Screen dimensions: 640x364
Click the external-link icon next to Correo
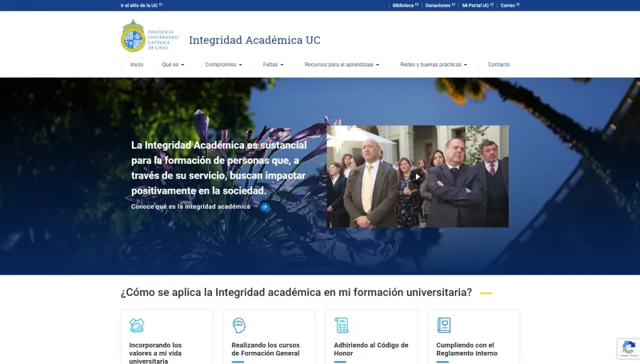(x=518, y=5)
